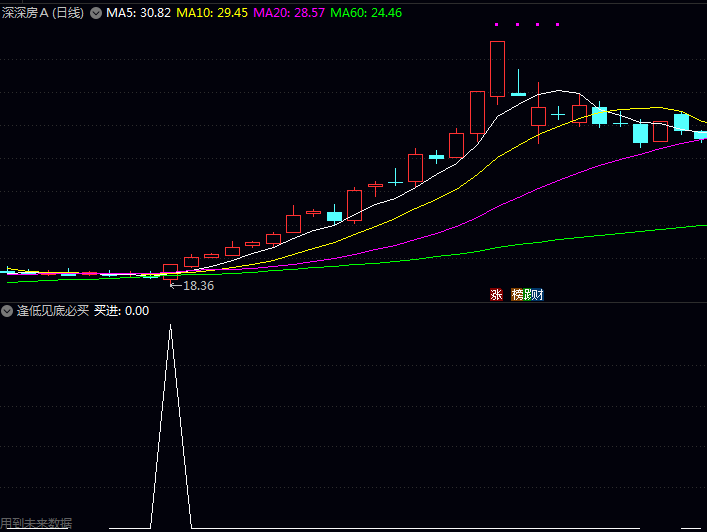Click the 18.36 low price annotation
This screenshot has height=532, width=707.
tap(197, 285)
